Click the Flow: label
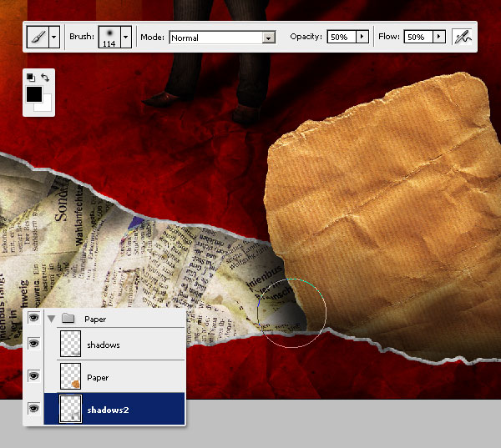The image size is (501, 448). coord(389,37)
